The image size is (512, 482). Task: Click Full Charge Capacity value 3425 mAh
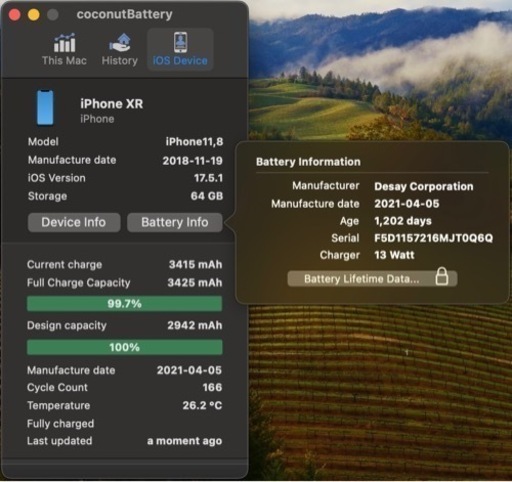click(195, 283)
